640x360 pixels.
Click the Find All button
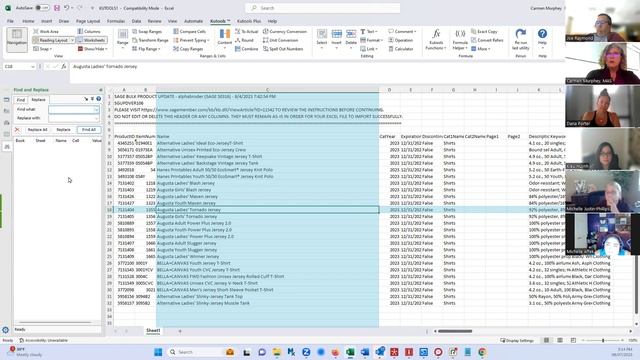tap(89, 130)
